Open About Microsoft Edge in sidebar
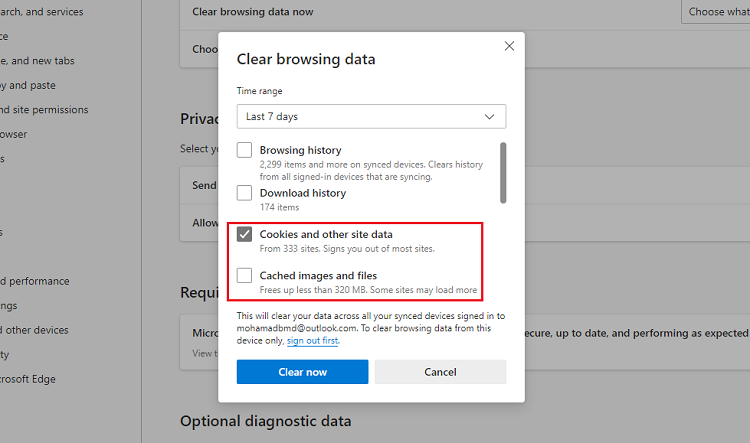750x443 pixels. point(28,379)
